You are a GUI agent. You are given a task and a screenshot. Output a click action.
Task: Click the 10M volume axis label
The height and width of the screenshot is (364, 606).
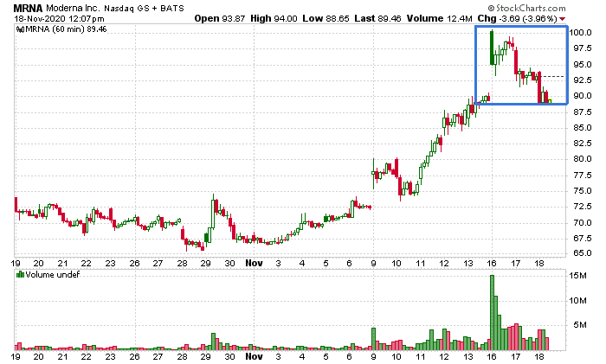(x=577, y=301)
